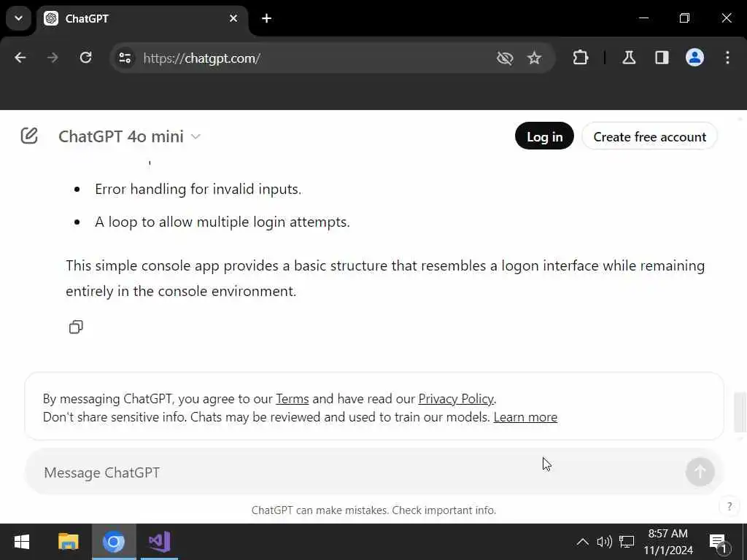Viewport: 747px width, 560px height.
Task: Open the Chrome profile avatar
Action: tap(694, 58)
